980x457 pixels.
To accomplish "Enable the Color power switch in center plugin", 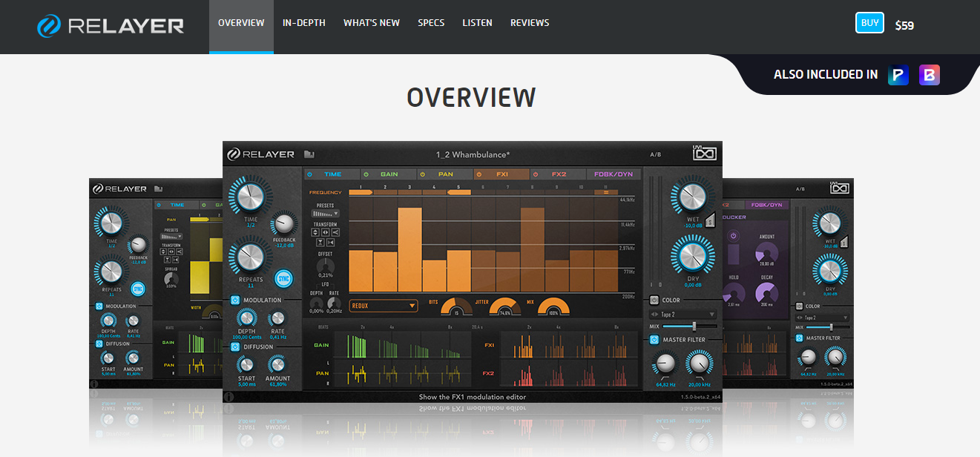I will point(654,300).
